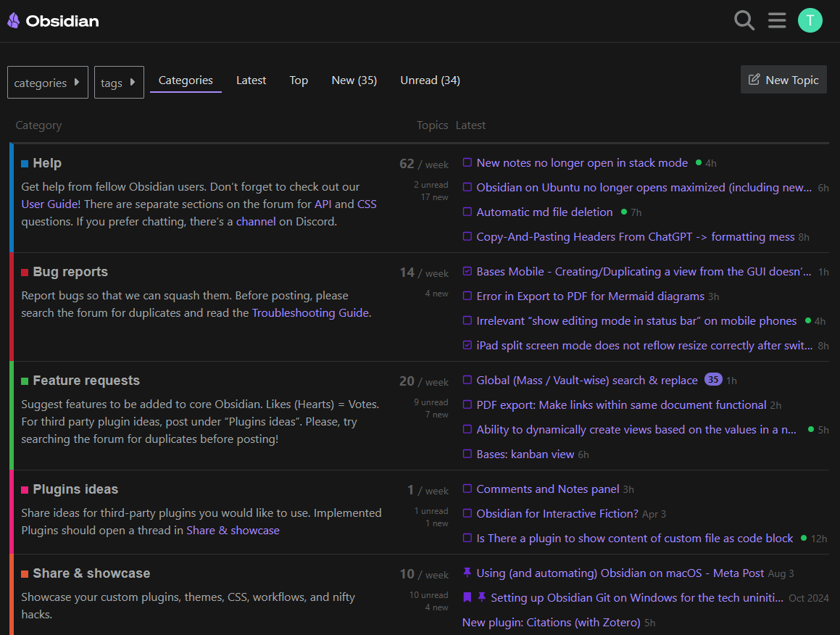The image size is (840, 635).
Task: Switch to the Top tab
Action: [x=299, y=80]
